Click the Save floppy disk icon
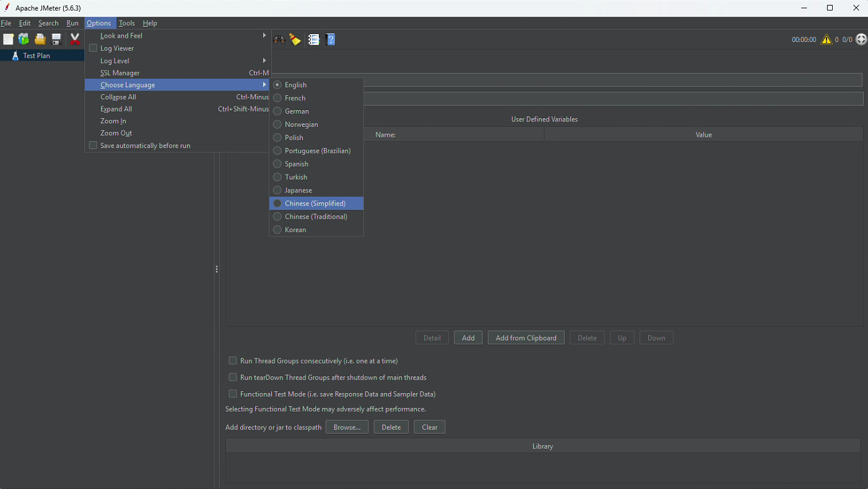This screenshot has height=489, width=868. tap(56, 40)
